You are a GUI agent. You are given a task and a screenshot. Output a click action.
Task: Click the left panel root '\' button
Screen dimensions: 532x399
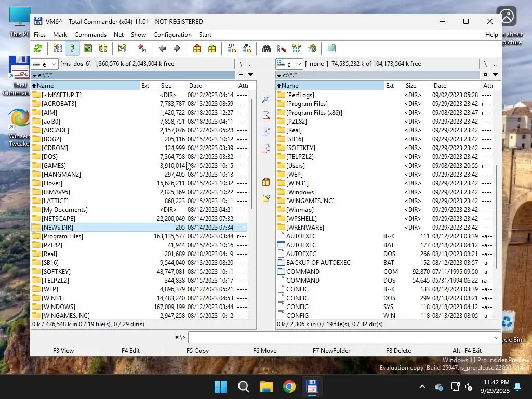(241, 64)
